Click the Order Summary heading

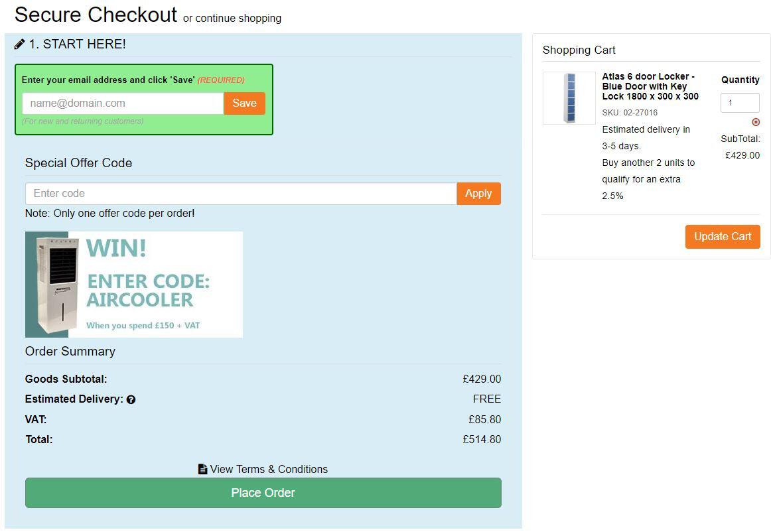click(70, 351)
